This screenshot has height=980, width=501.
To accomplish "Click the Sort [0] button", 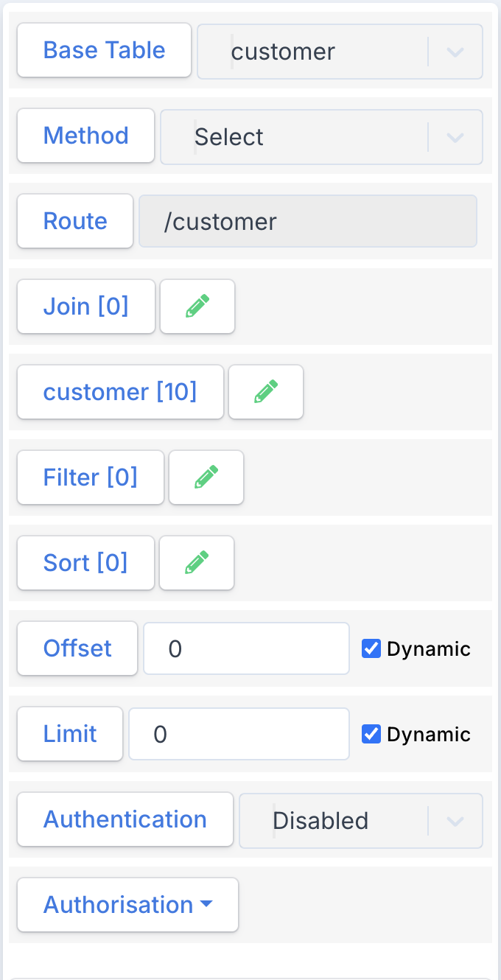I will (x=85, y=563).
